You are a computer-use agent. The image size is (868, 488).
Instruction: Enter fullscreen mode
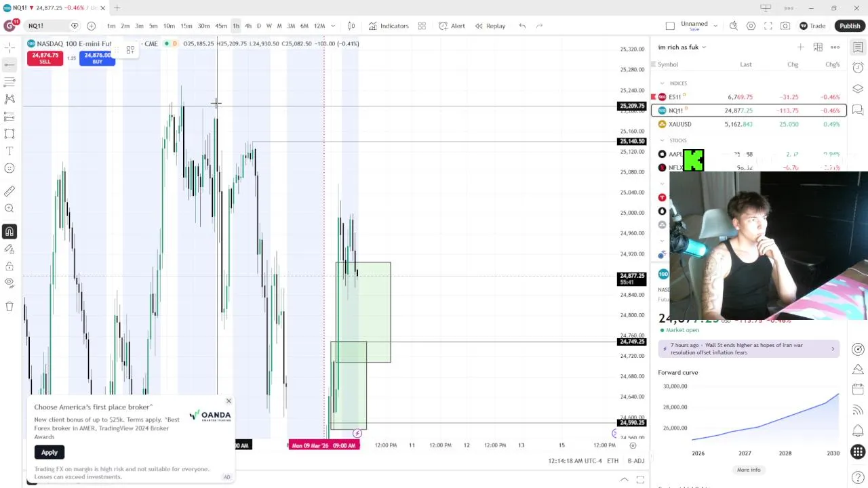(x=768, y=26)
